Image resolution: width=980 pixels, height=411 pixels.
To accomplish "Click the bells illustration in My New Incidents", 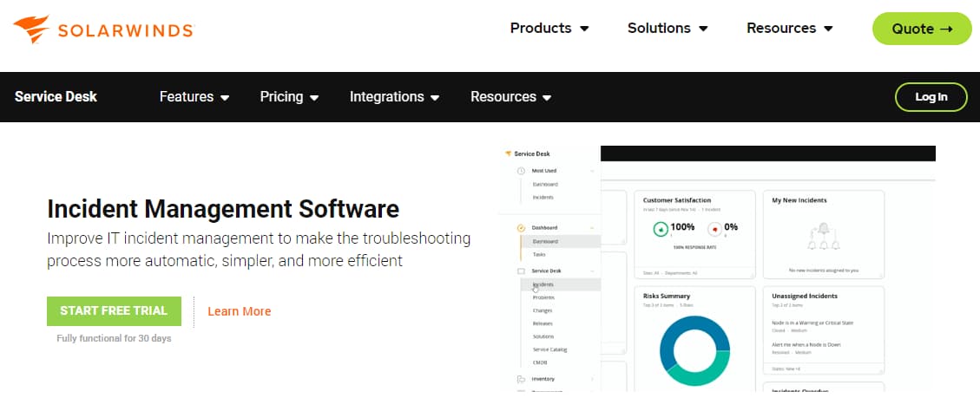I will [823, 238].
